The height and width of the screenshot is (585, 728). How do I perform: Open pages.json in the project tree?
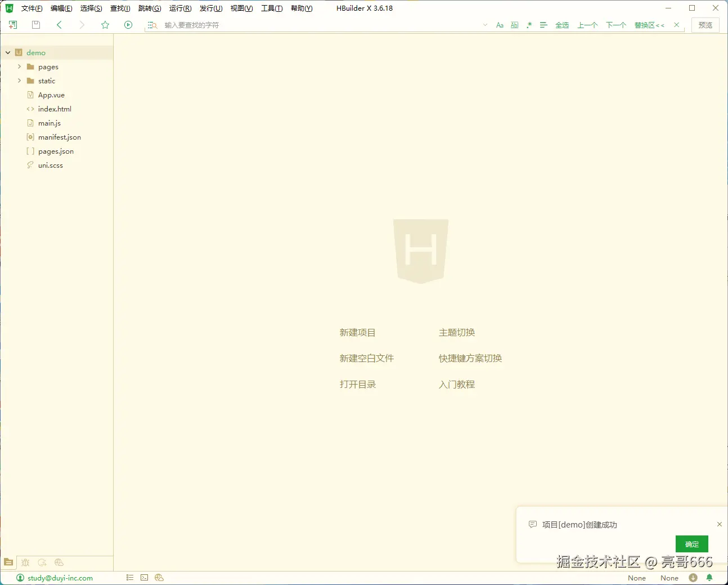(56, 151)
